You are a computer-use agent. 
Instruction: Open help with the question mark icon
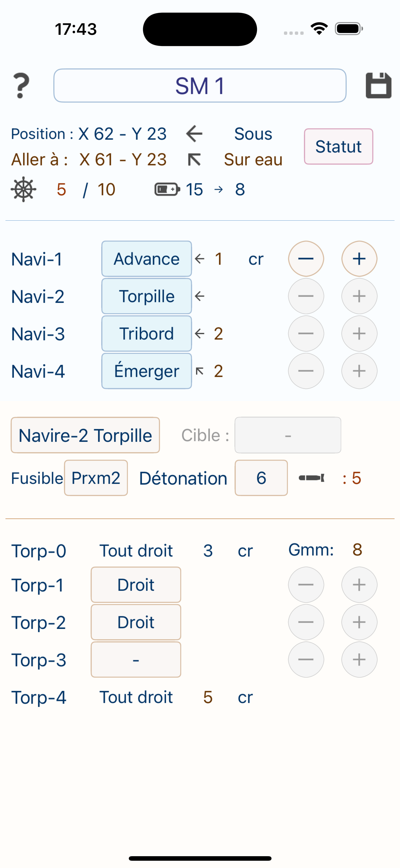coord(21,86)
